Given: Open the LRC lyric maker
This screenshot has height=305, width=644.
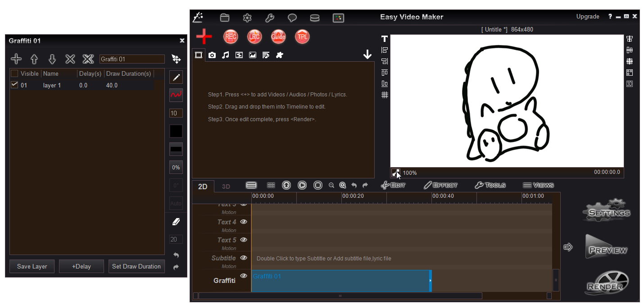Looking at the screenshot, I should [254, 36].
